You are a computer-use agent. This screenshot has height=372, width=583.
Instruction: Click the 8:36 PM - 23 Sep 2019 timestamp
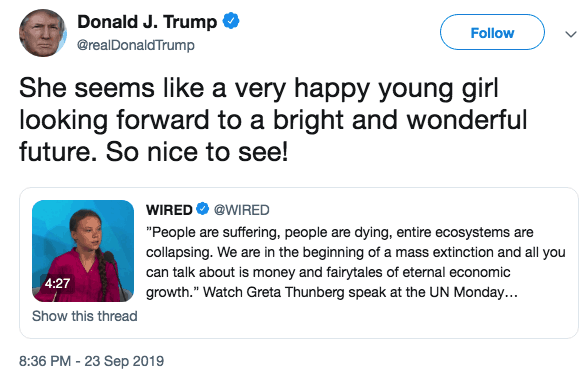point(91,361)
